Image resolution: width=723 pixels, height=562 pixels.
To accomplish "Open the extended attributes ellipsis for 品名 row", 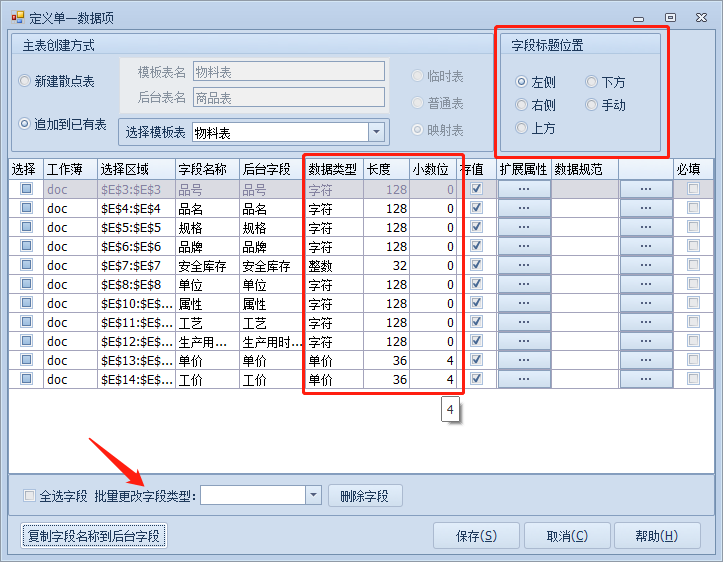I will click(524, 208).
